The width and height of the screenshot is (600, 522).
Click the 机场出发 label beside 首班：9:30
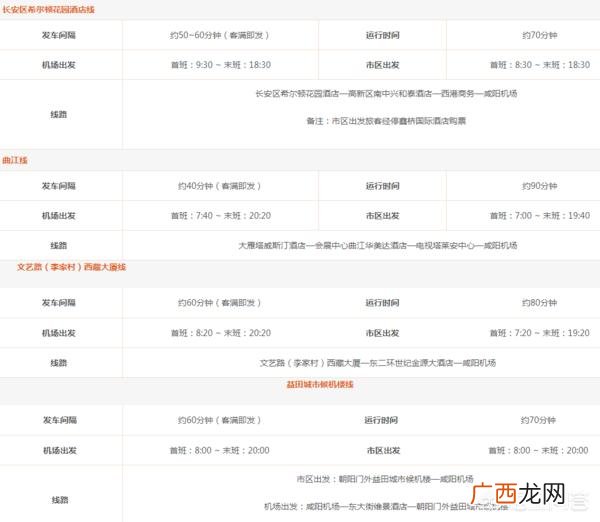coord(59,65)
